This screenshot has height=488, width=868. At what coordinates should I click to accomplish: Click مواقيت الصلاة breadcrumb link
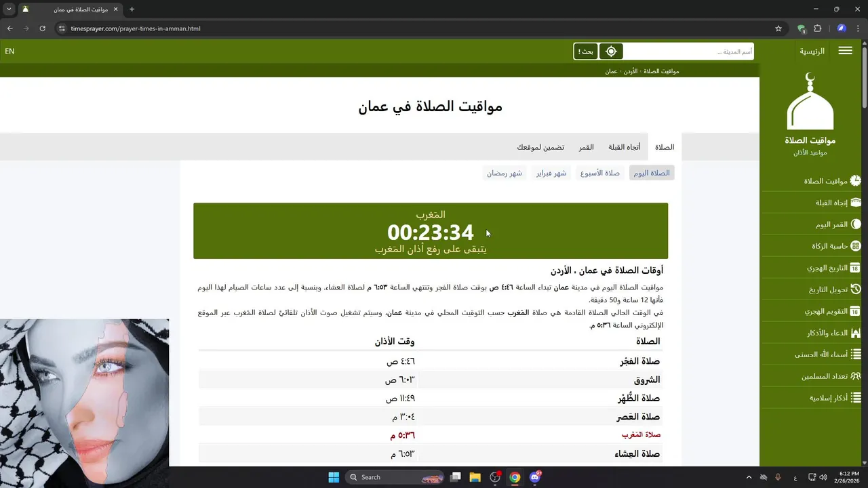[661, 71]
